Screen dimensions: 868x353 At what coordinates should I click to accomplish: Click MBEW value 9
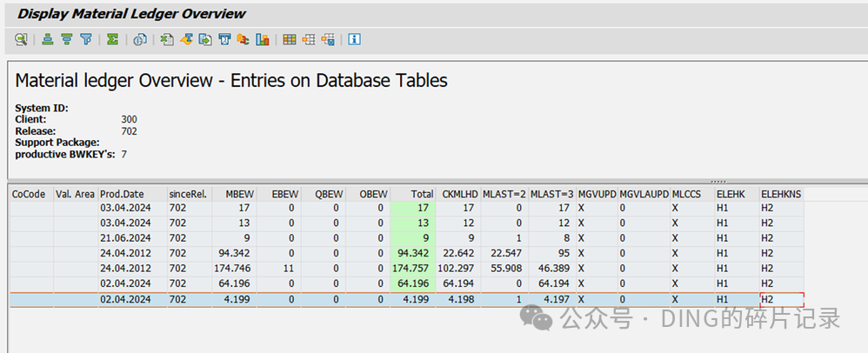point(234,238)
